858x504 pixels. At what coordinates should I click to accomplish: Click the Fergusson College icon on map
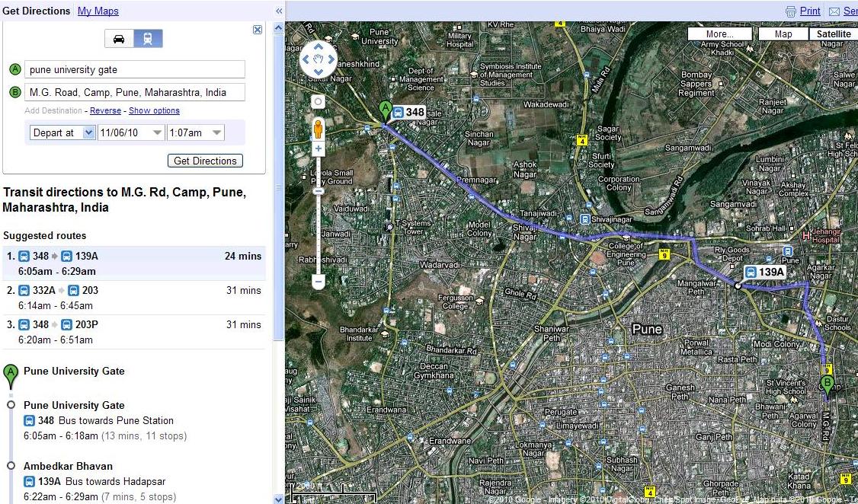click(480, 301)
